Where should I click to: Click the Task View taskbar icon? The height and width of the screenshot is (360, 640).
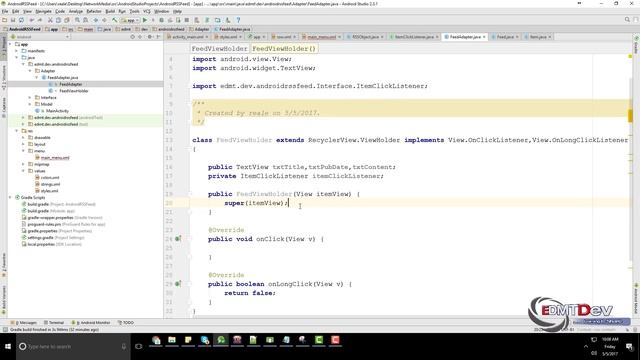pyautogui.click(x=139, y=347)
